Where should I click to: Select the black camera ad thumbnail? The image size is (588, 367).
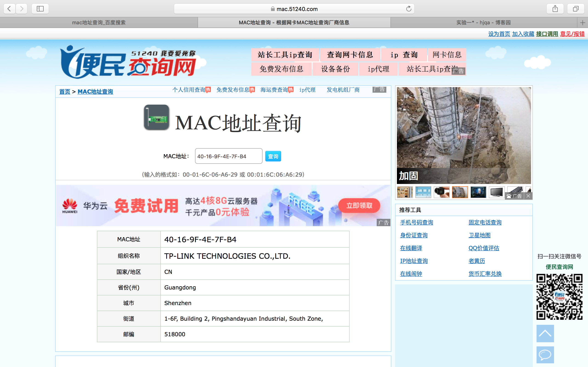tap(441, 192)
